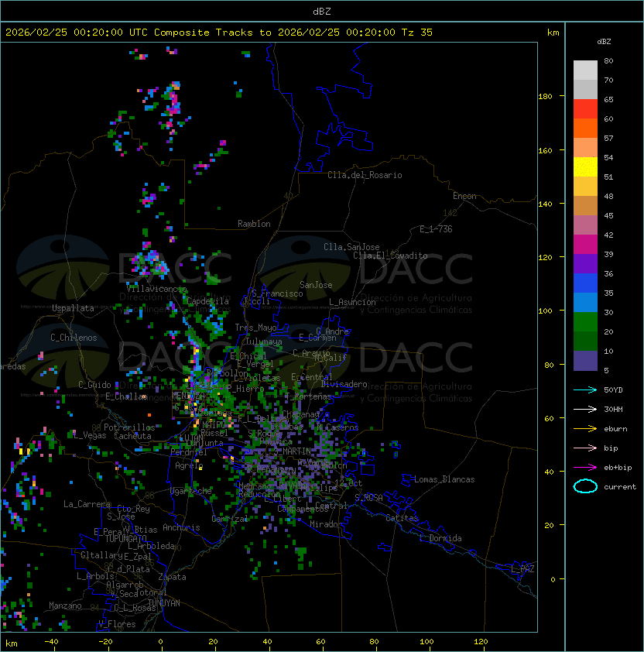The image size is (644, 652).
Task: Click the dark purple 10 dBZ swatch
Action: tap(585, 361)
